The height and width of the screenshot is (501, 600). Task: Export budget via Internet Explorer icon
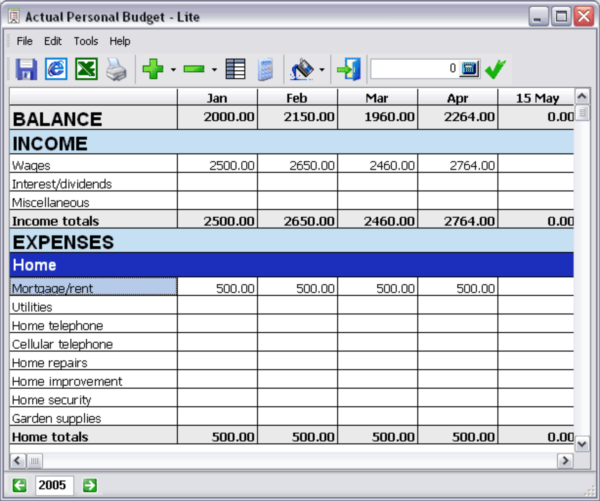click(x=56, y=69)
